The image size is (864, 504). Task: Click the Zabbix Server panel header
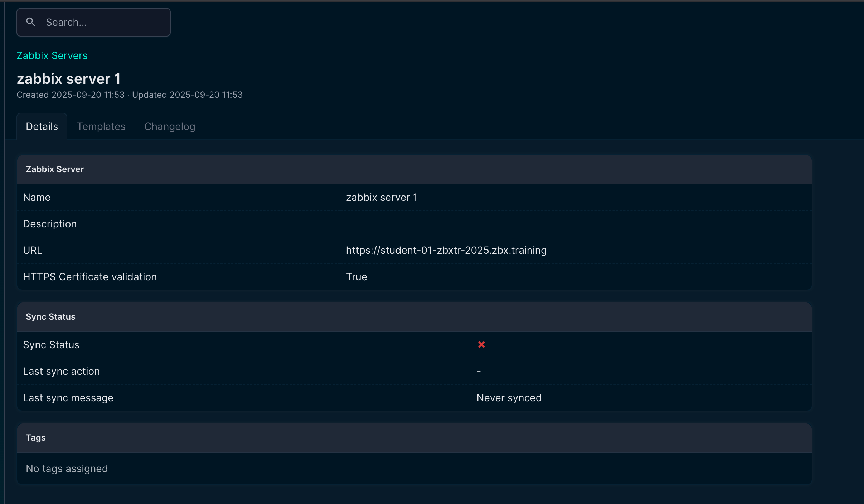click(55, 169)
